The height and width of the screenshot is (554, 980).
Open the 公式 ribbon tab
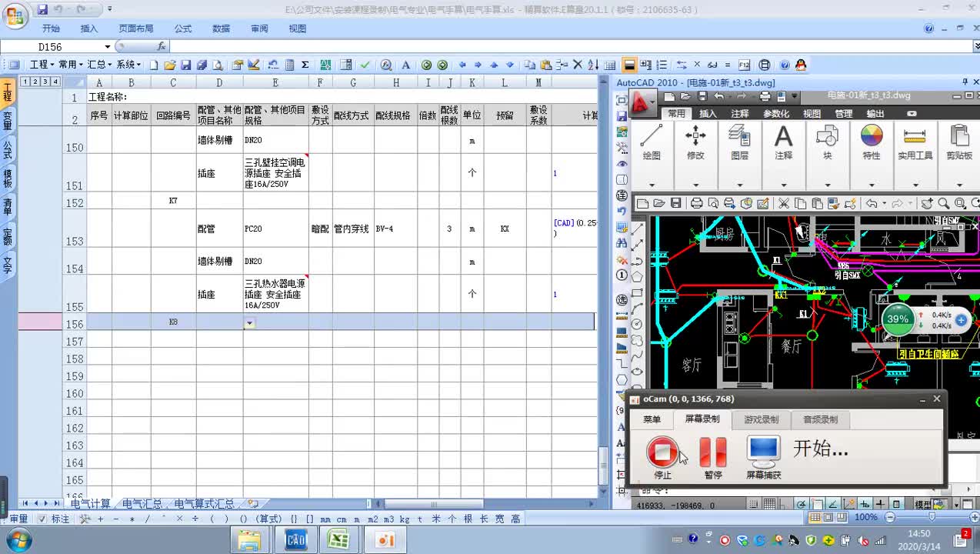183,28
